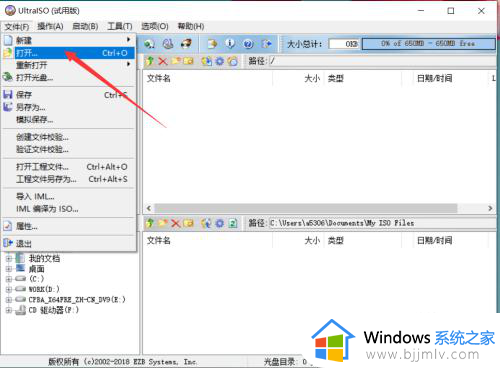The width and height of the screenshot is (500, 368).
Task: Choose 退出 from the File menu
Action: 69,244
